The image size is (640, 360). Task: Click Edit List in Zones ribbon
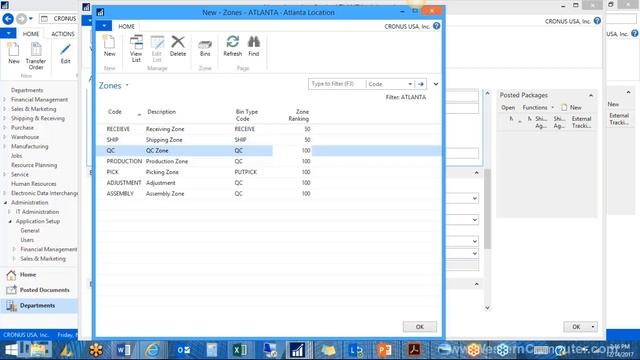(x=157, y=48)
